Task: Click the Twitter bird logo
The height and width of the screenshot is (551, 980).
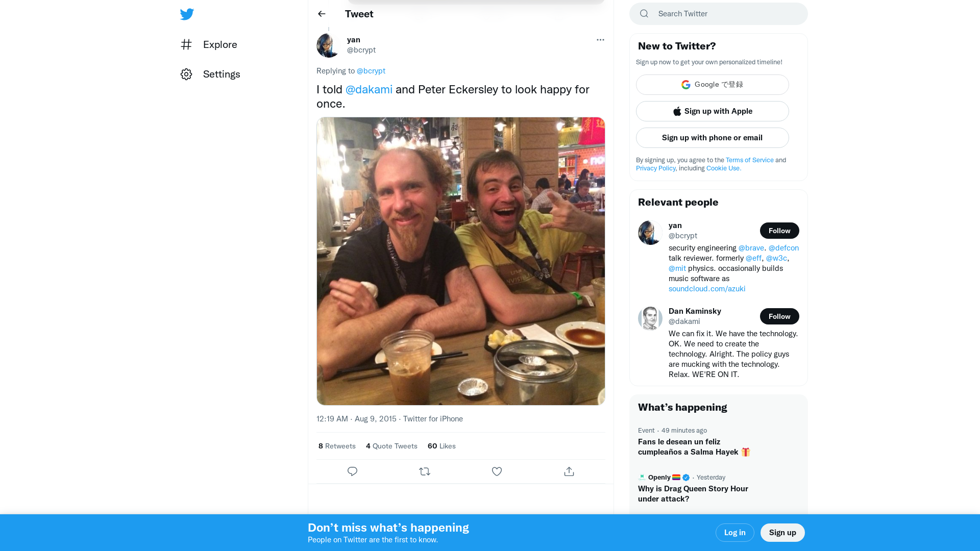Action: [187, 14]
